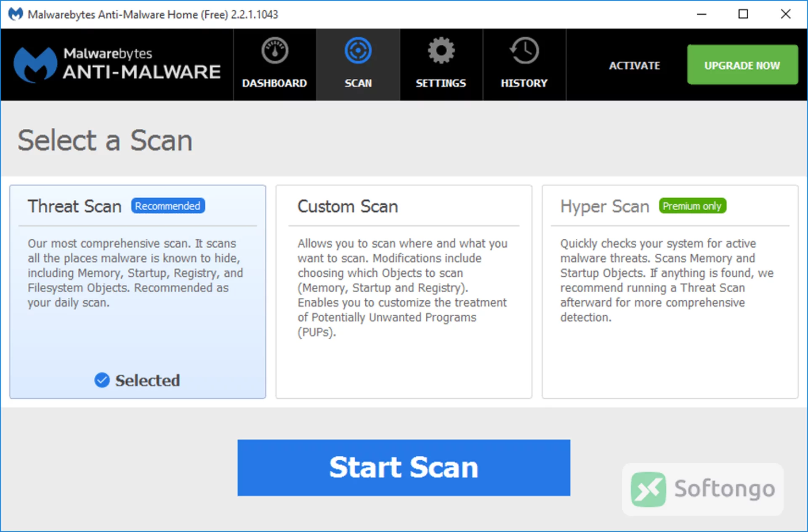Close the Malwarebytes window
The width and height of the screenshot is (808, 532).
tap(785, 14)
